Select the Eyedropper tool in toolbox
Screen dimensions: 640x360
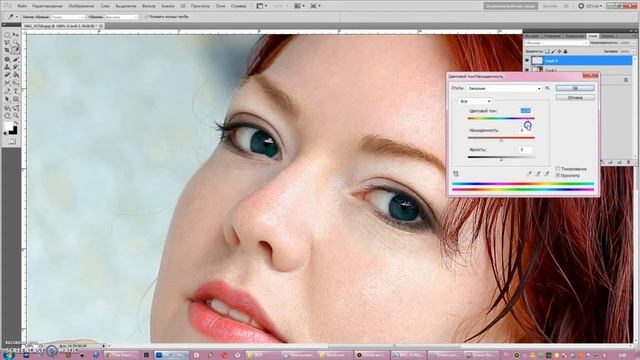click(x=16, y=51)
